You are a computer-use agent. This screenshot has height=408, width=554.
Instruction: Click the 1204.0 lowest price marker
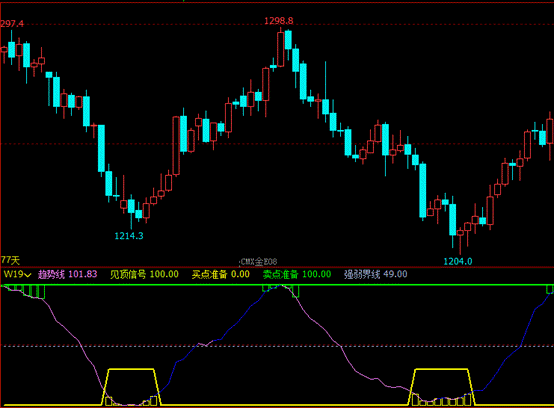pyautogui.click(x=458, y=261)
